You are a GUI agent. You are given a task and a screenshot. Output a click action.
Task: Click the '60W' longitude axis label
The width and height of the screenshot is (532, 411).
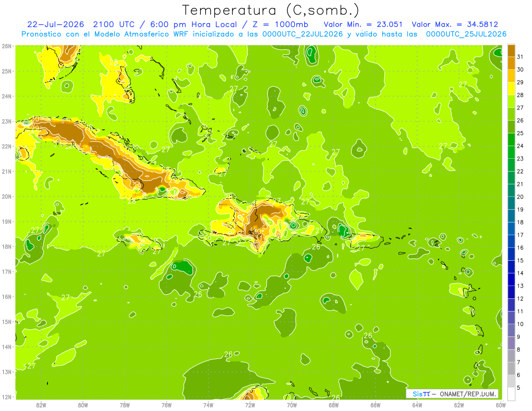point(501,404)
